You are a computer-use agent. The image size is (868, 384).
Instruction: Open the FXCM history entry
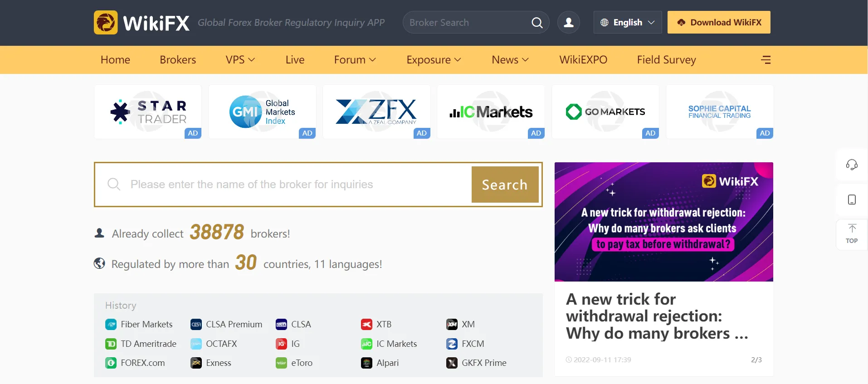[x=473, y=344]
